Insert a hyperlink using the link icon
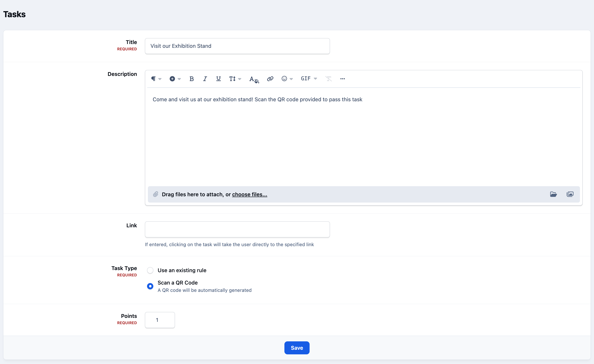The image size is (594, 364). click(270, 79)
